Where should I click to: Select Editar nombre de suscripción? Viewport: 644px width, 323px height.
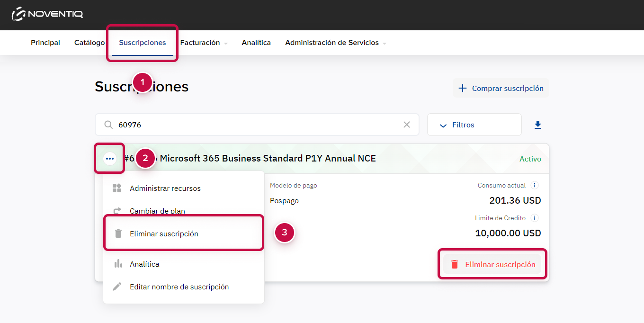[179, 287]
